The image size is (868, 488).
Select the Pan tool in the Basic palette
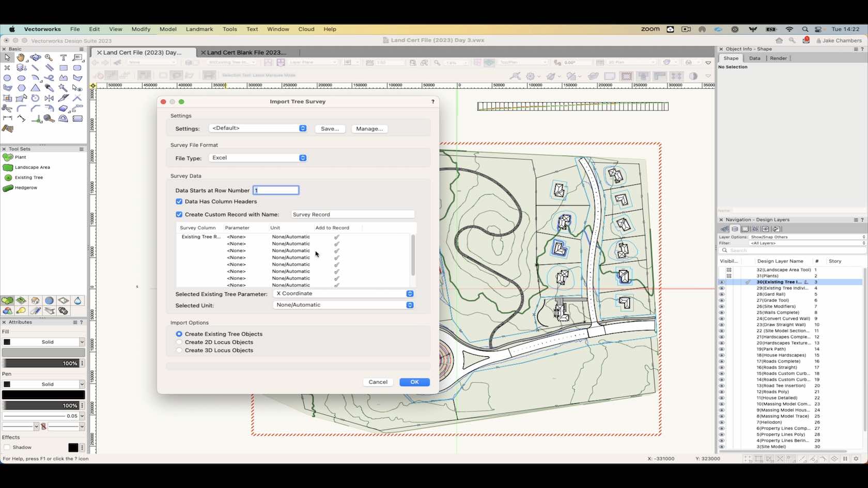(x=21, y=57)
